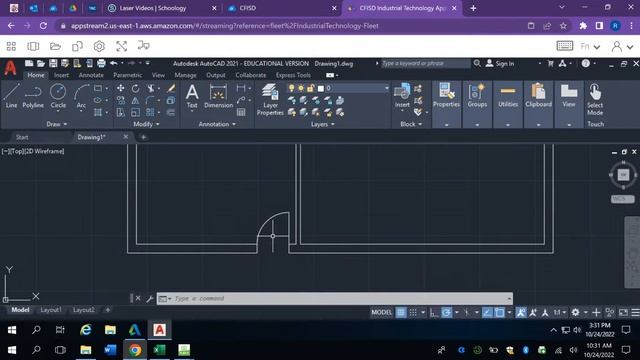The width and height of the screenshot is (640, 360).
Task: Expand the Layers panel
Action: 322,124
